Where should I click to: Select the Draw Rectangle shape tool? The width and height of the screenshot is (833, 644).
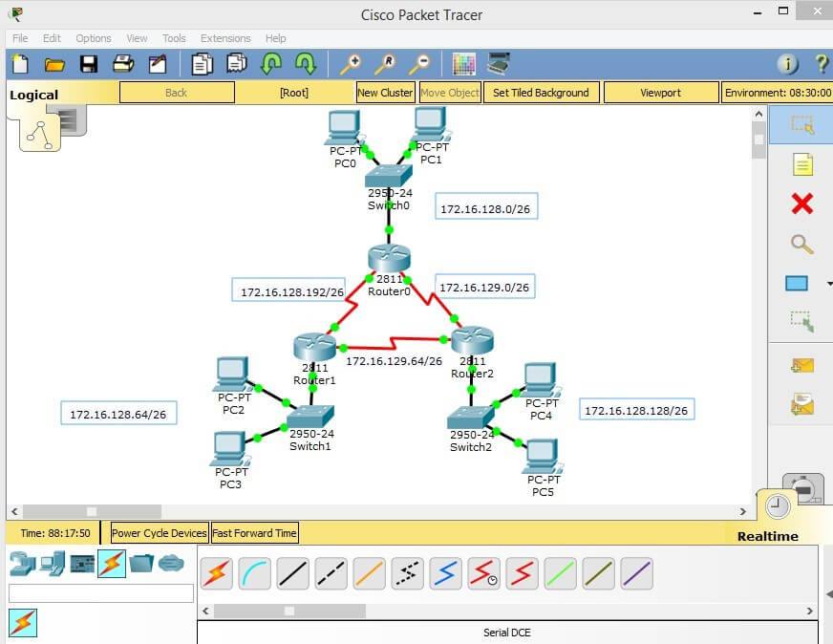(797, 283)
